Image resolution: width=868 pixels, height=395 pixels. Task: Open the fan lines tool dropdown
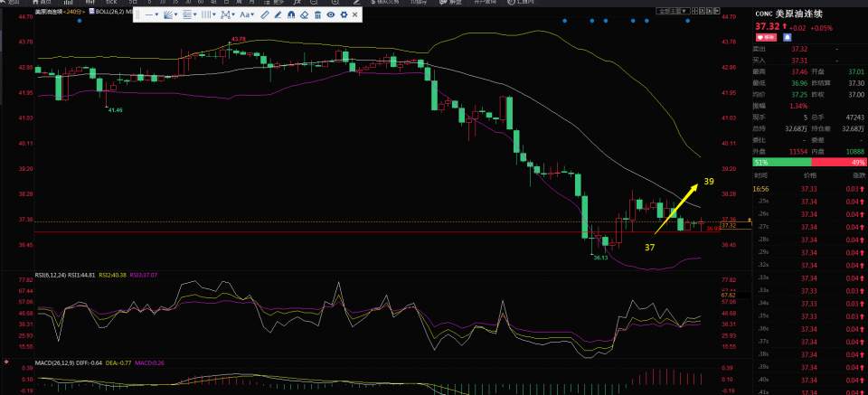[171, 14]
